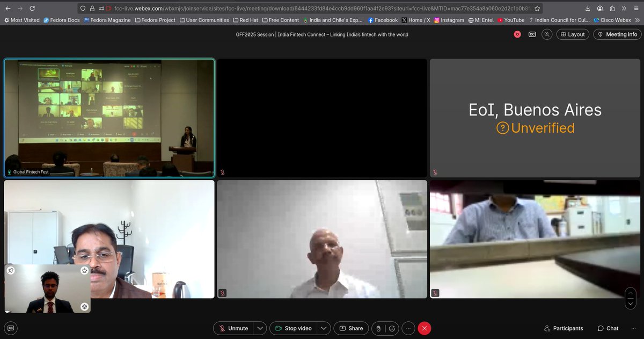Open Instagram bookmark

[x=449, y=20]
